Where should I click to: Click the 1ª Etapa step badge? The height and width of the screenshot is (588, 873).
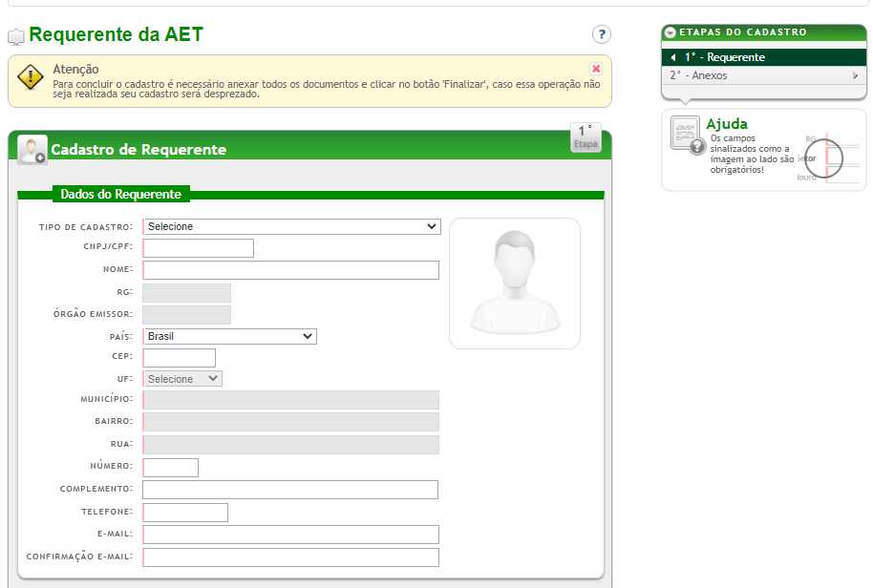pos(586,136)
